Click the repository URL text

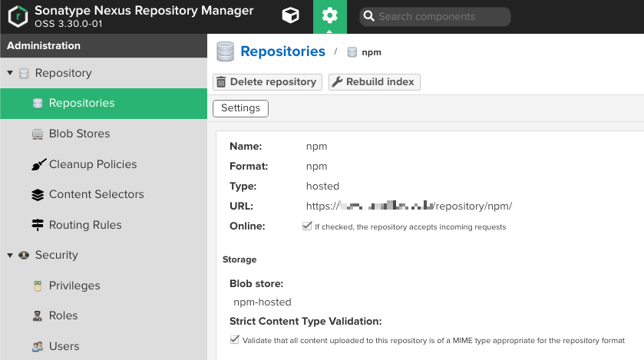pyautogui.click(x=409, y=206)
